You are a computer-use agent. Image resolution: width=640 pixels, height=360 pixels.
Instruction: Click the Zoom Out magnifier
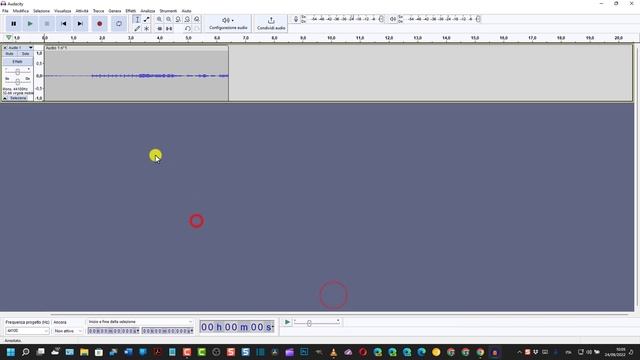tap(169, 19)
